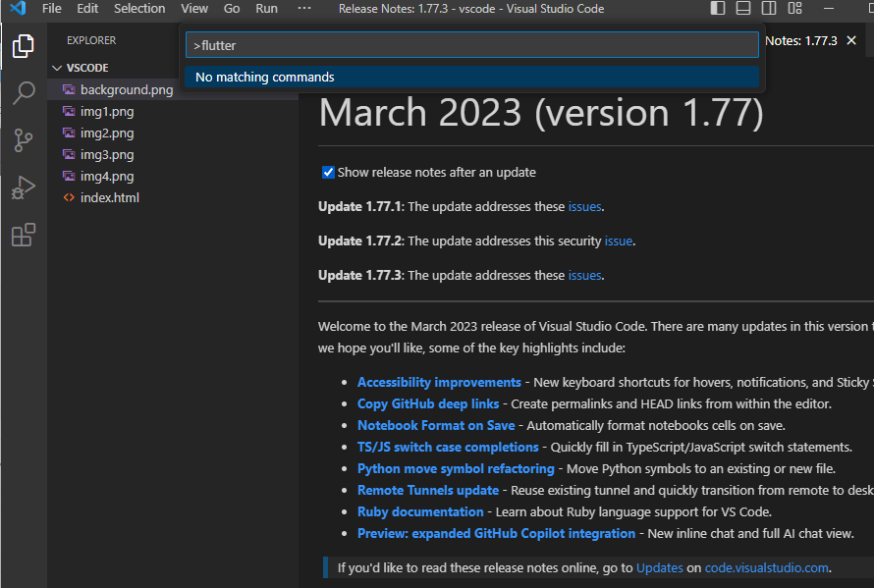Open img2.png in the explorer
Viewport: 874px width, 588px height.
point(107,134)
